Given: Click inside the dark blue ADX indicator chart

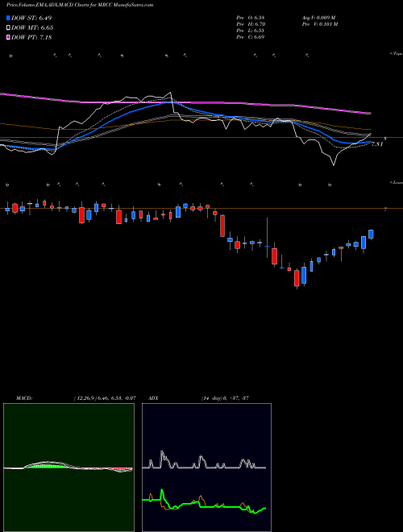Looking at the screenshot, I should tap(206, 468).
